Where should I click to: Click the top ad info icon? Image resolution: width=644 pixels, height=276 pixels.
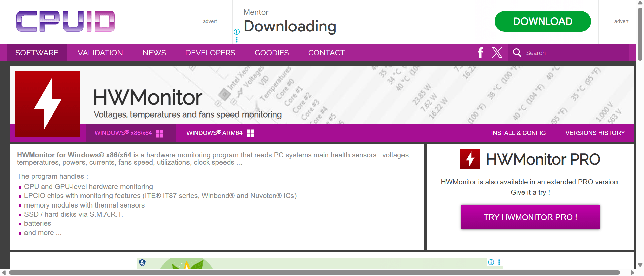tap(237, 32)
